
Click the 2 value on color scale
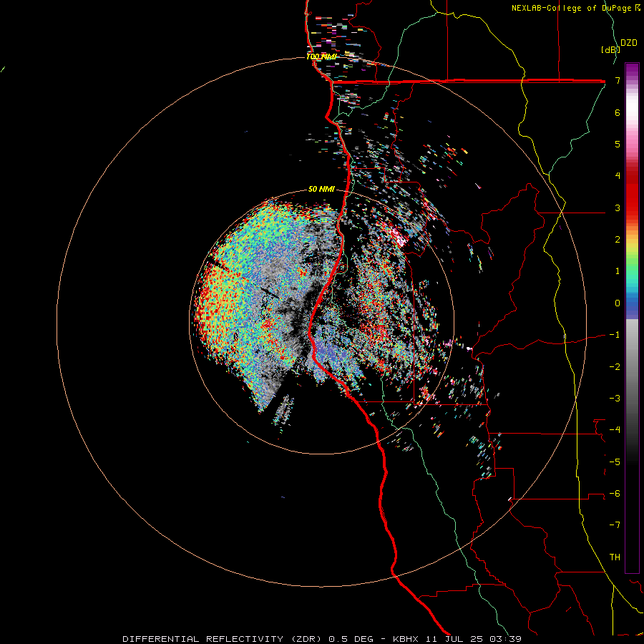click(618, 240)
